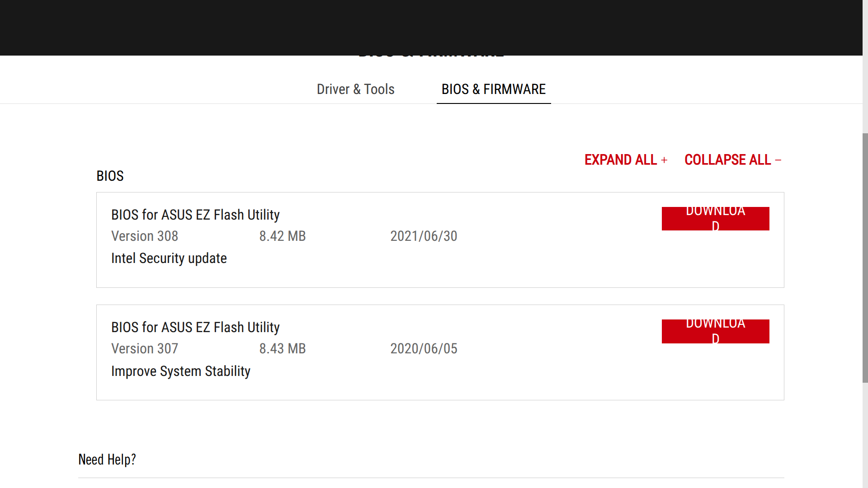
Task: Click the 8.43 MB file size
Action: click(283, 348)
